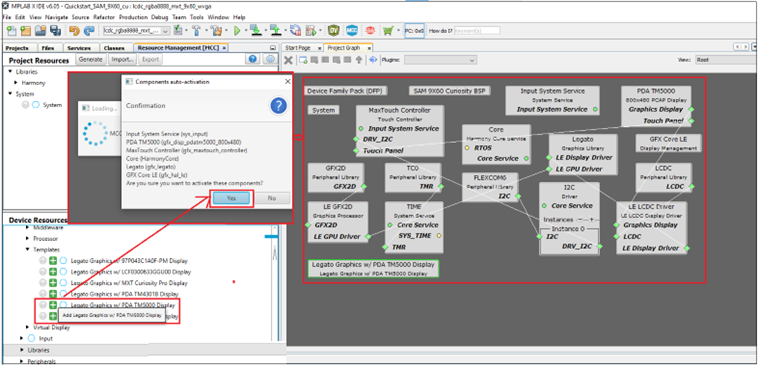The width and height of the screenshot is (758, 367).
Task: Add Legato Graphics w/ MXT Curiosity Pro Display
Action: (53, 282)
